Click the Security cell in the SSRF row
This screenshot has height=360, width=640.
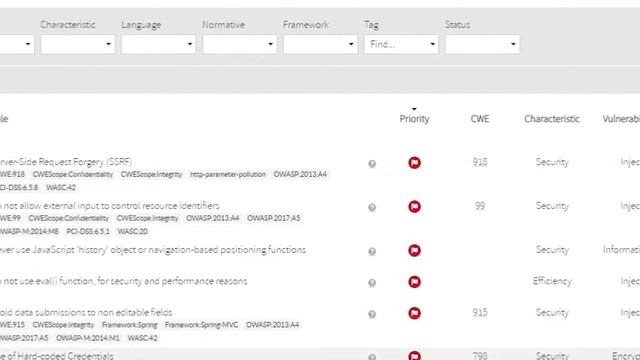(x=552, y=162)
